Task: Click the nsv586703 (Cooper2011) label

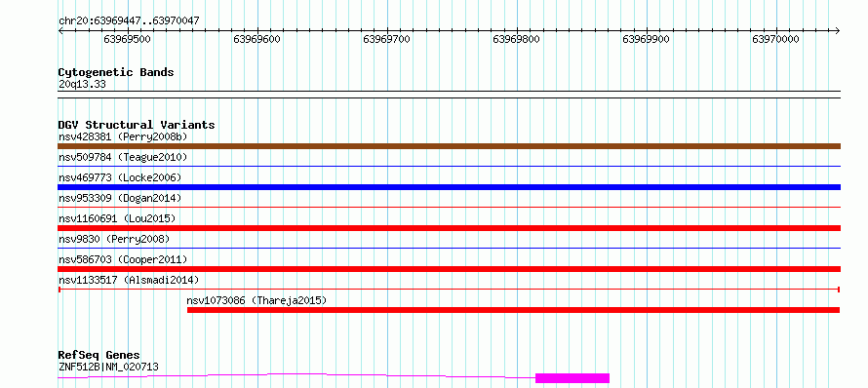Action: (x=123, y=259)
